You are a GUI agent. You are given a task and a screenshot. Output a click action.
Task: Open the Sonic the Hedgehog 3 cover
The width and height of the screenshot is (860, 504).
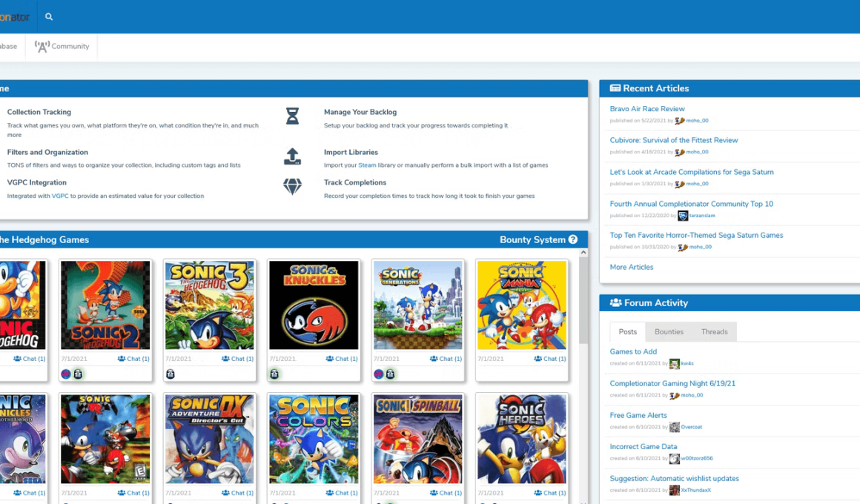tap(210, 305)
